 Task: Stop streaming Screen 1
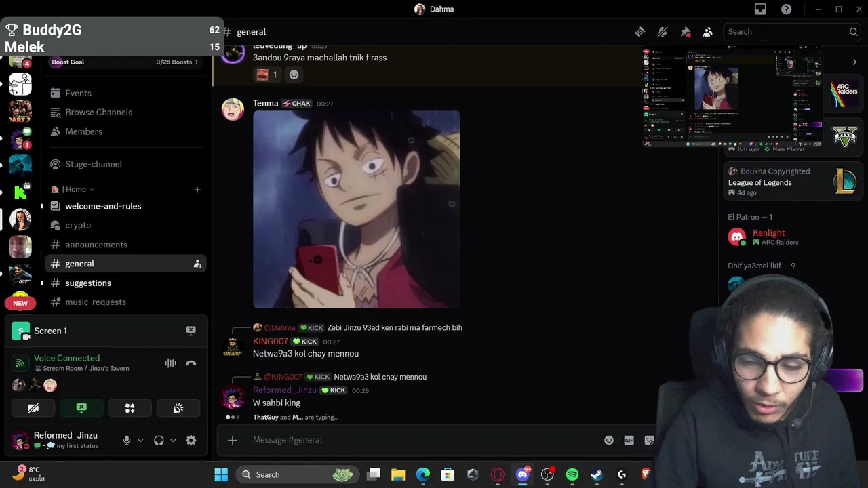click(x=191, y=331)
